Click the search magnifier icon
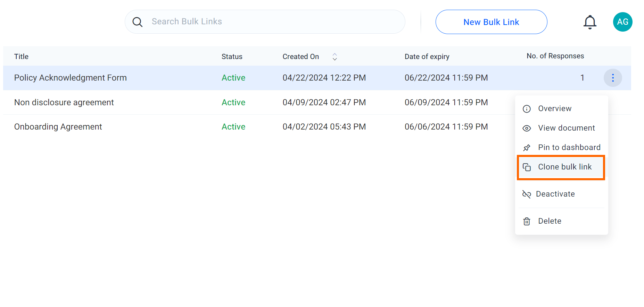Image resolution: width=644 pixels, height=307 pixels. (138, 22)
